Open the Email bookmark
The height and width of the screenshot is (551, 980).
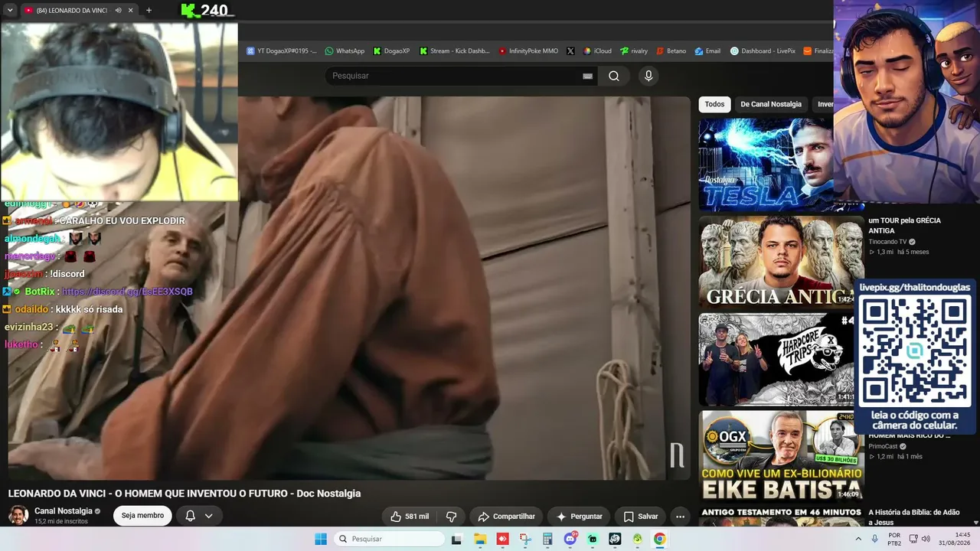(x=707, y=51)
